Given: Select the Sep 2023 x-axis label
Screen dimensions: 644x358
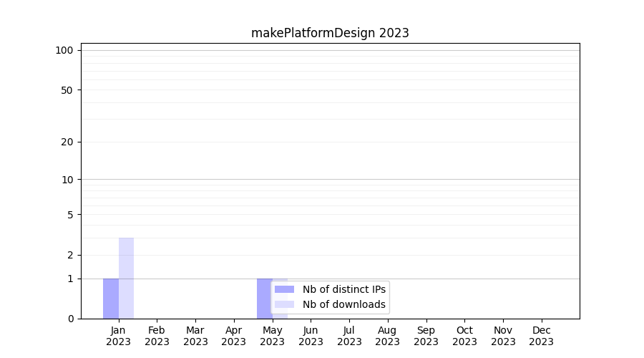Looking at the screenshot, I should point(426,336).
